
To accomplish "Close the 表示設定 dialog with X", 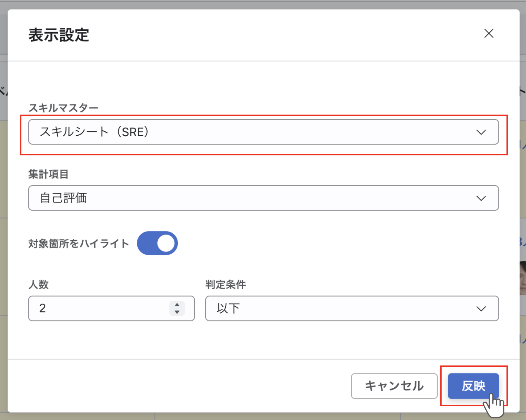I will (x=489, y=33).
